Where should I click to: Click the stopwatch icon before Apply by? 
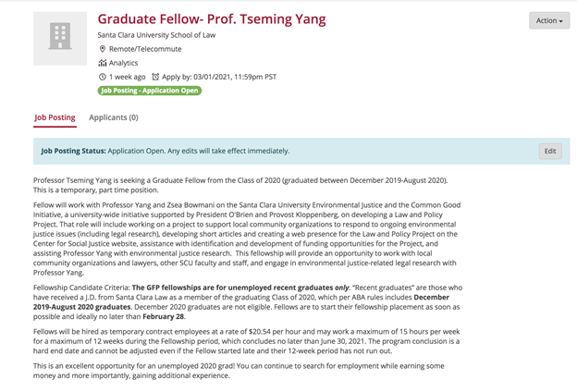[x=155, y=77]
